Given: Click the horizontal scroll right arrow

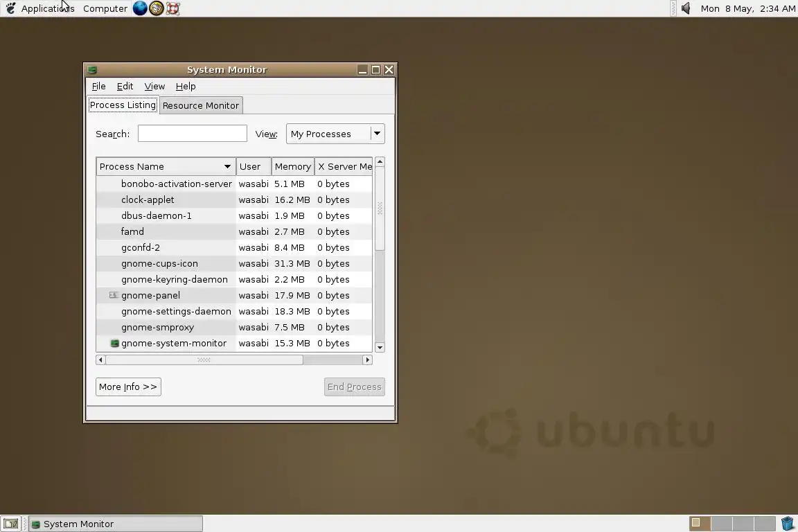Looking at the screenshot, I should coord(367,360).
